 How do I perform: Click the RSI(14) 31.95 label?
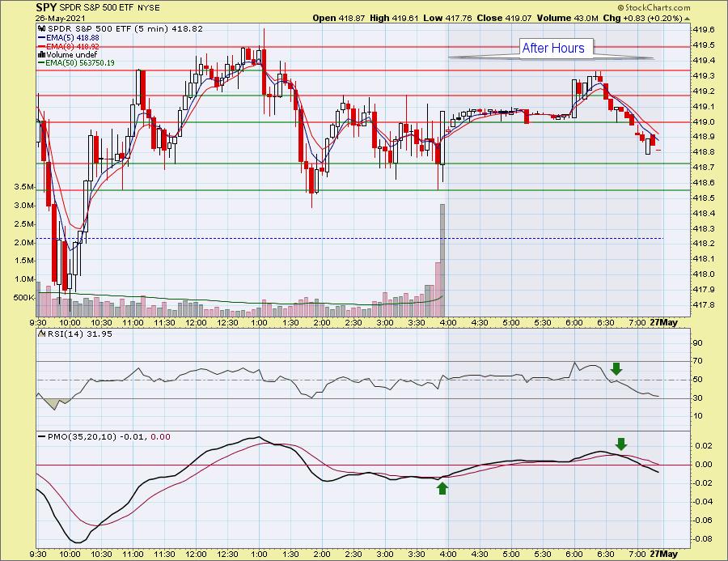(79, 334)
